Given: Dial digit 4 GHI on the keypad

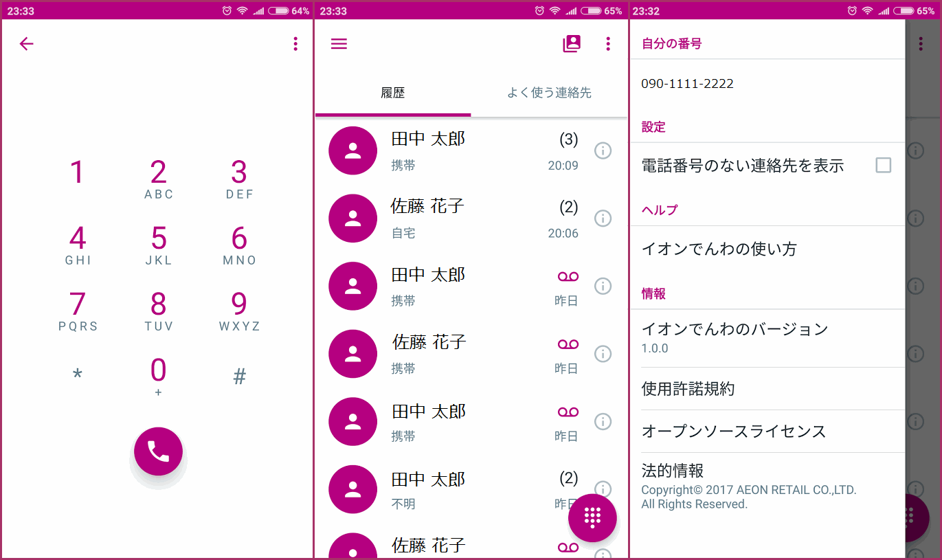Looking at the screenshot, I should pyautogui.click(x=78, y=245).
